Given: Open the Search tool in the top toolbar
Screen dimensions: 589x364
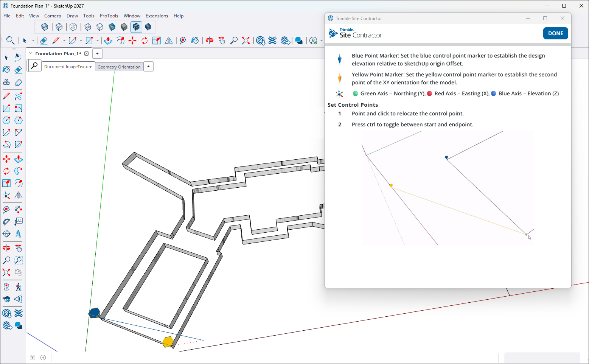Looking at the screenshot, I should click(x=10, y=40).
